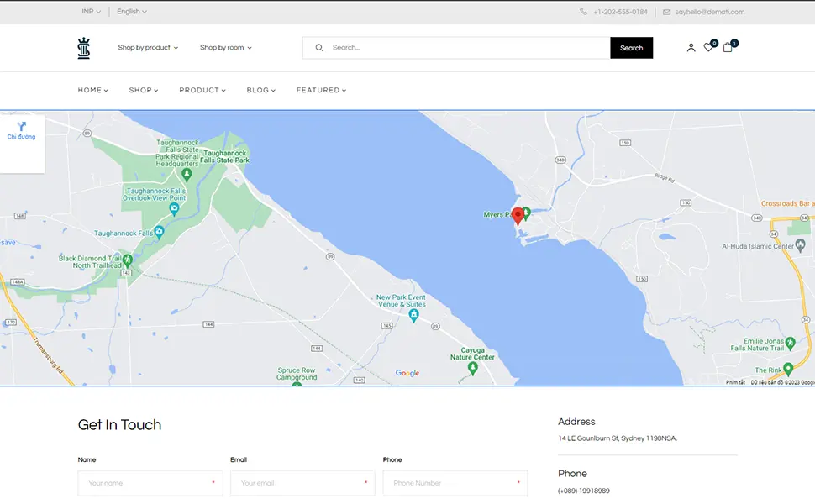Click the crown store logo
The image size is (815, 504).
click(83, 48)
